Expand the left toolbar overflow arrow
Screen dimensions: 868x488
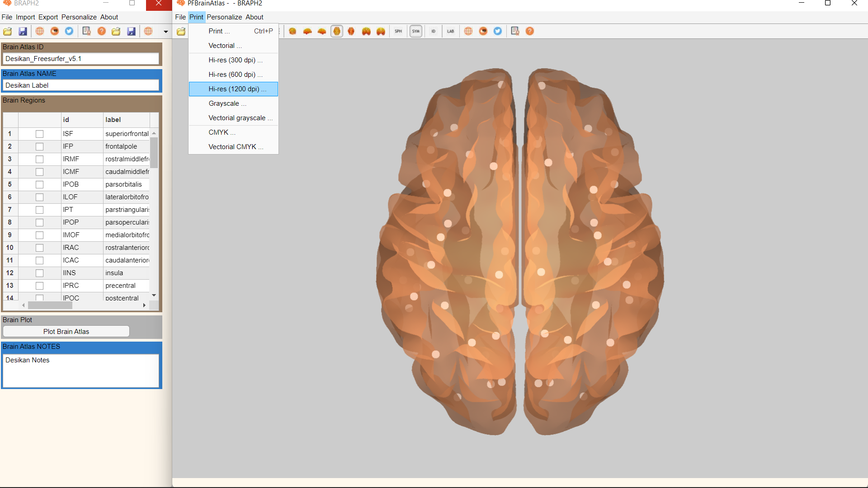tap(165, 32)
